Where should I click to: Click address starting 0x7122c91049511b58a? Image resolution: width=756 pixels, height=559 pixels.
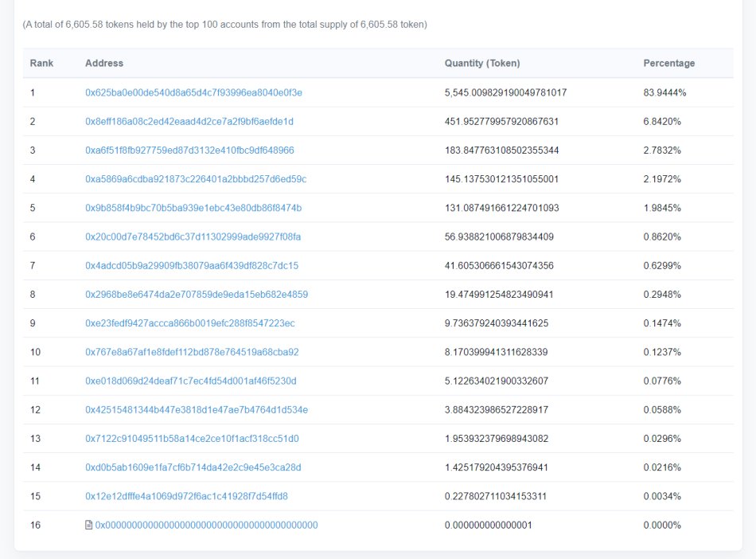[189, 438]
